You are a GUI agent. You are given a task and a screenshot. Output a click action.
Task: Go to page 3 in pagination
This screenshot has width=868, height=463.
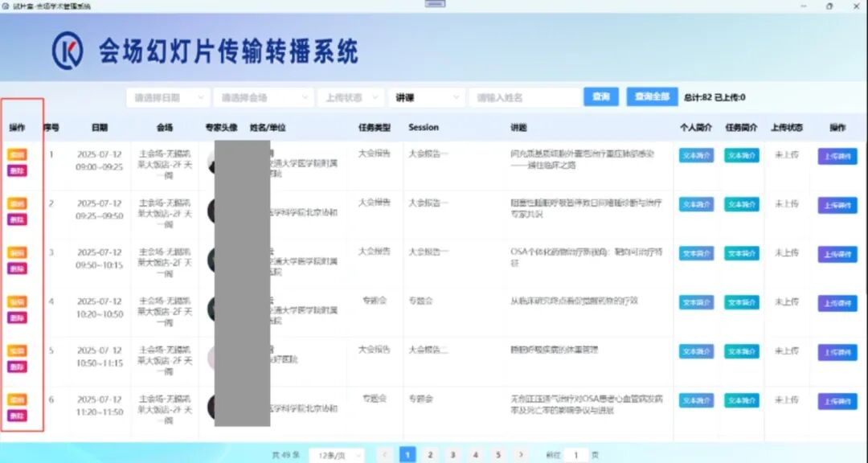click(x=452, y=455)
